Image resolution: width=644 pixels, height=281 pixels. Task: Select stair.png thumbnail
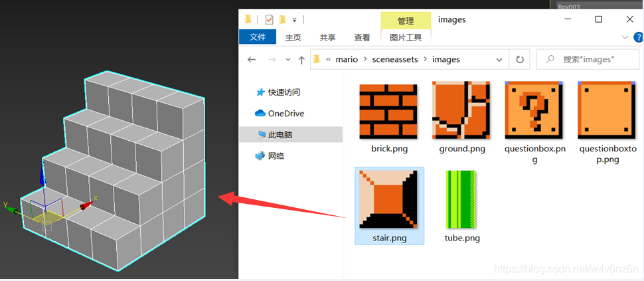click(x=388, y=199)
